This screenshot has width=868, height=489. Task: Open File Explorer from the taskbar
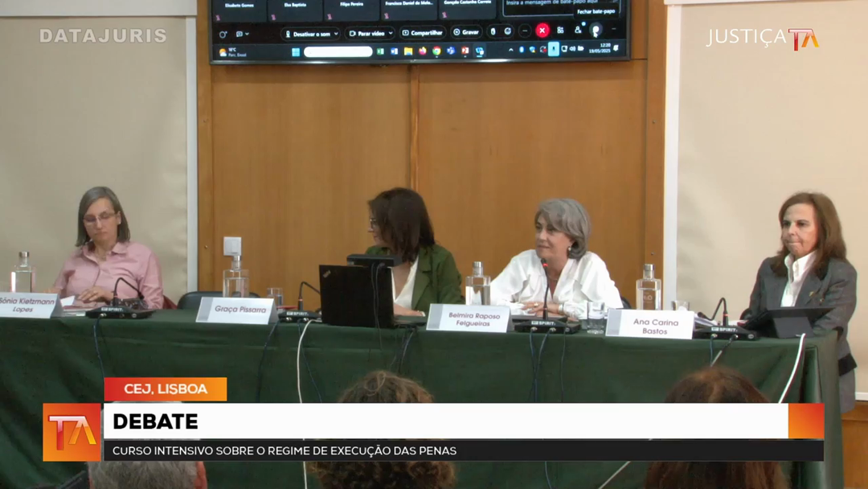tap(409, 51)
